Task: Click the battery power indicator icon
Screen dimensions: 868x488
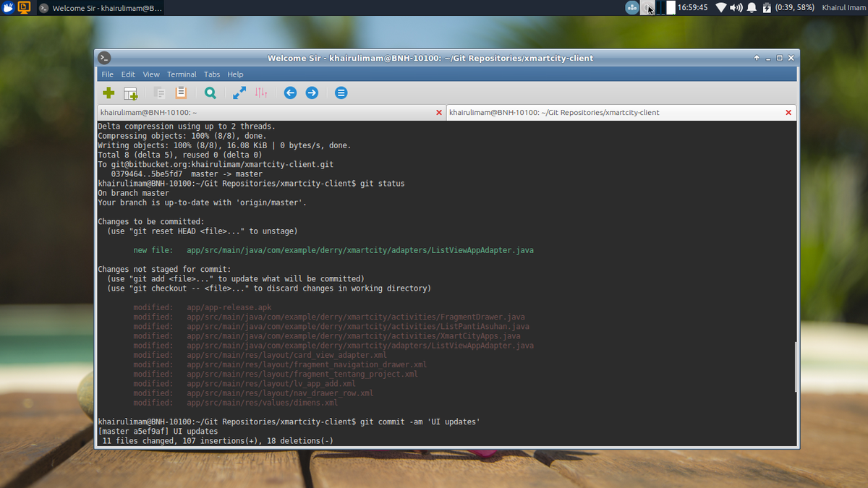Action: pyautogui.click(x=767, y=7)
